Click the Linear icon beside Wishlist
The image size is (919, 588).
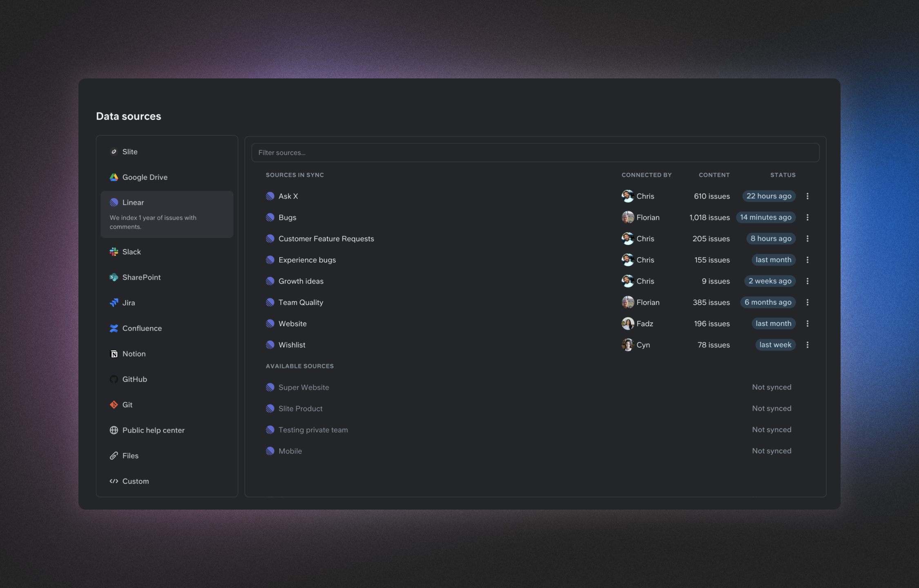tap(270, 345)
